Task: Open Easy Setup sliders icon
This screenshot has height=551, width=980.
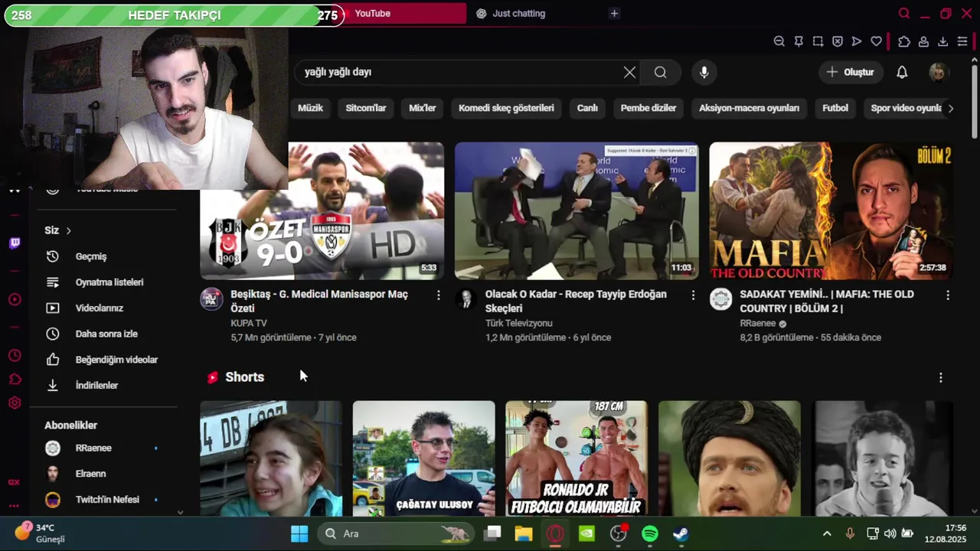Action: coord(962,41)
